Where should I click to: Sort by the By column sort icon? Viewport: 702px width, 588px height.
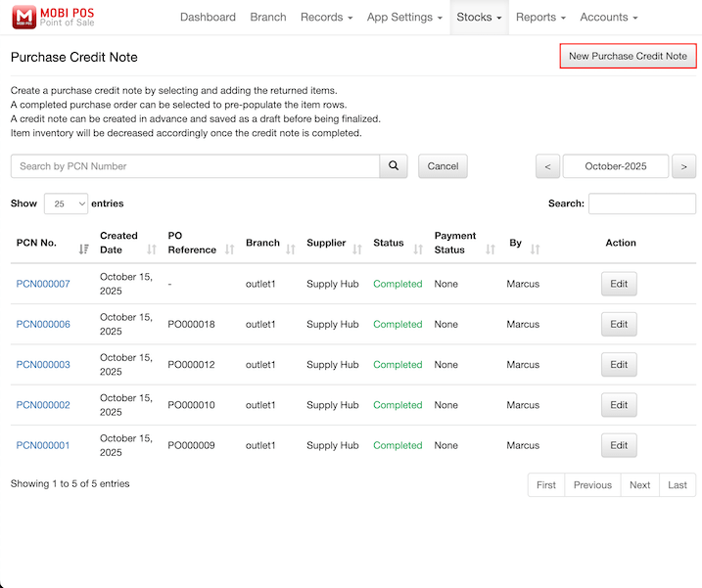[535, 249]
